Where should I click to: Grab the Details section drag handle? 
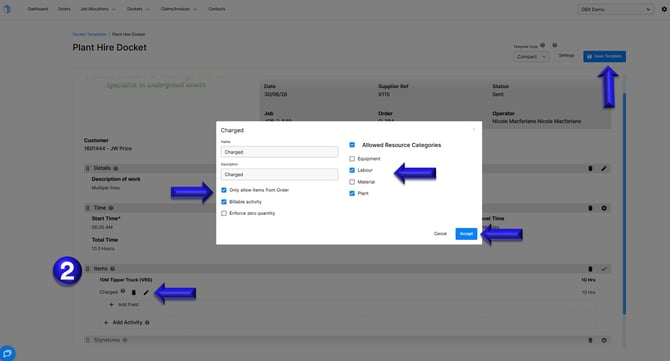88,168
